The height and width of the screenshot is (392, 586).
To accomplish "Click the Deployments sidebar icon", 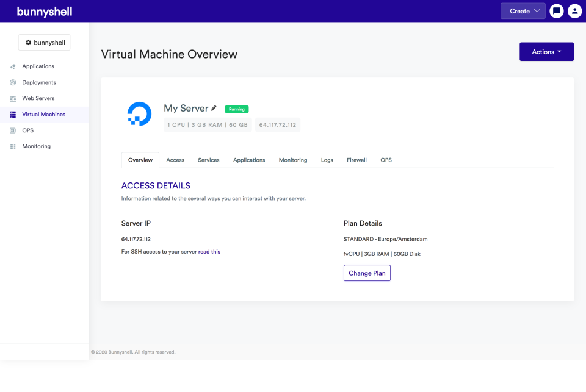I will (13, 82).
